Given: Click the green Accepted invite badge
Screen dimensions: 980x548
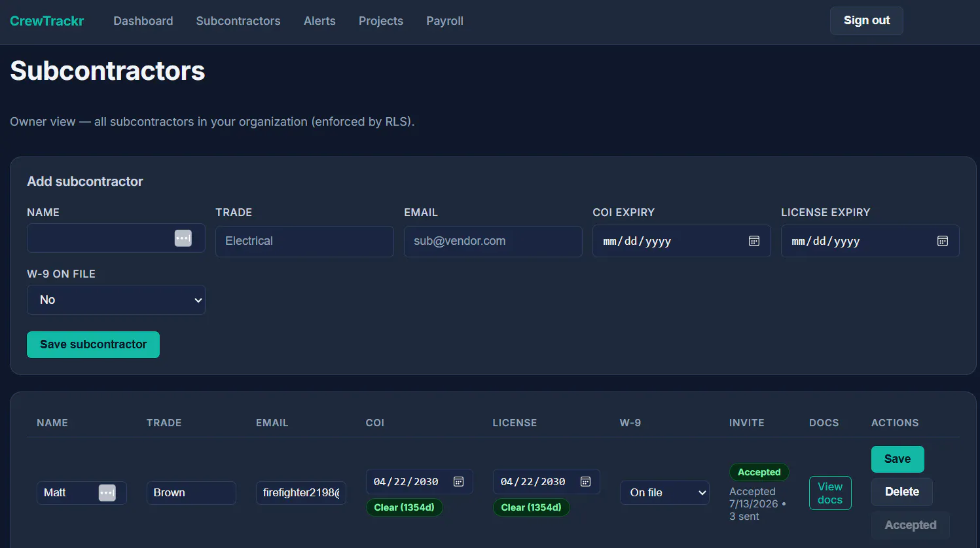Looking at the screenshot, I should click(x=759, y=472).
